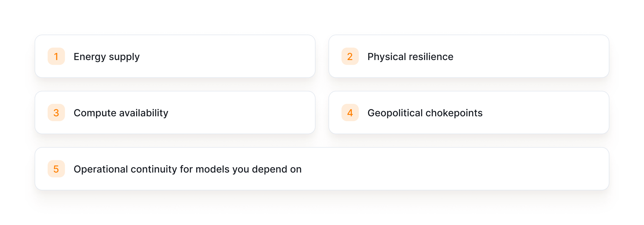Click the orange number 2 badge
644x225 pixels.
coord(350,56)
